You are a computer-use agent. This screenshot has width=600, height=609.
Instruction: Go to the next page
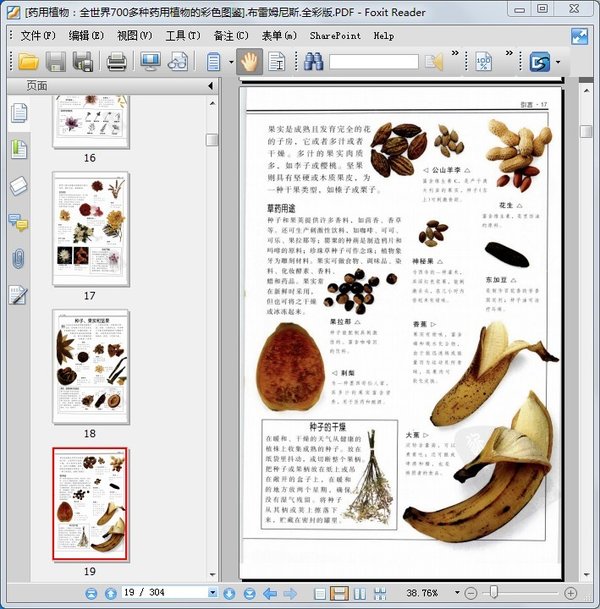(x=229, y=593)
